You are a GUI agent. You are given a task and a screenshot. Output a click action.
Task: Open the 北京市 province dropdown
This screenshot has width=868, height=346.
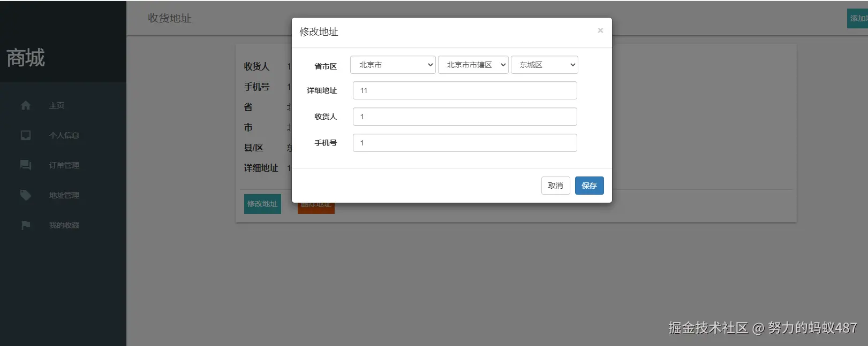coord(393,65)
